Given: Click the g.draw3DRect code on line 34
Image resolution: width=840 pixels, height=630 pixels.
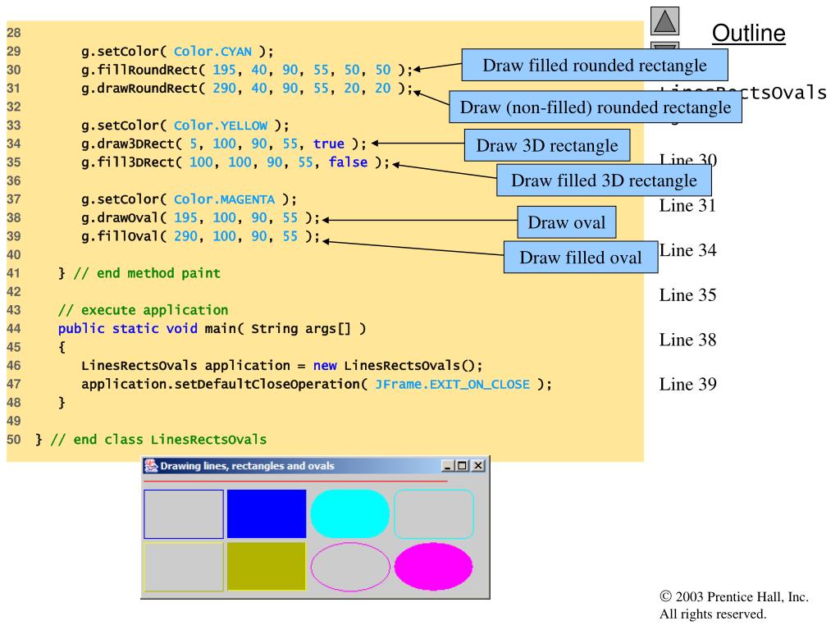Looking at the screenshot, I should (x=224, y=144).
